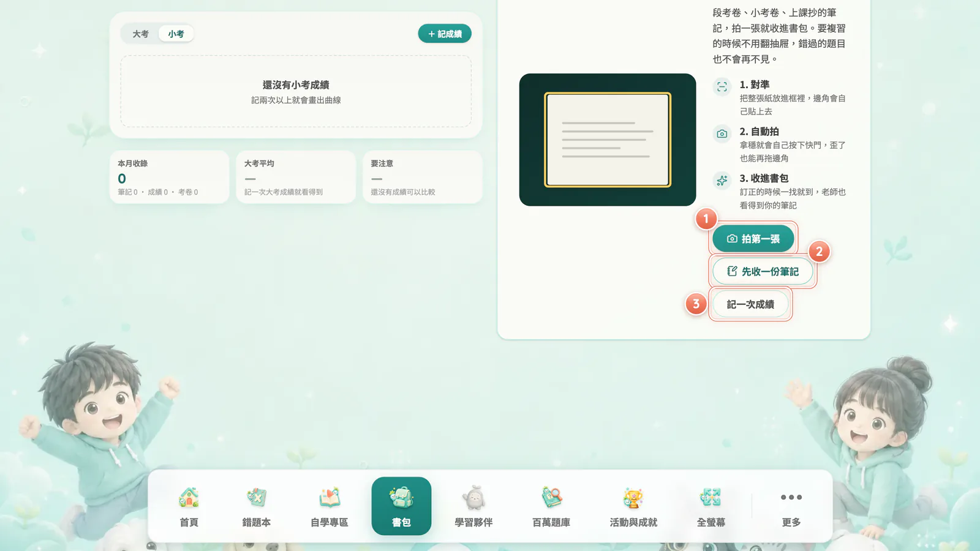Click the 還沒有小考成績 heading
The width and height of the screenshot is (980, 551).
tap(296, 85)
